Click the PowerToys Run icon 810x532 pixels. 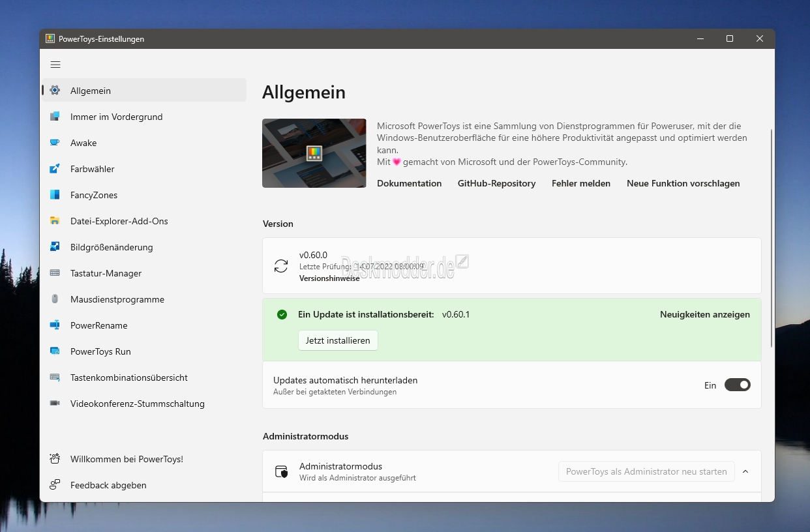point(55,351)
